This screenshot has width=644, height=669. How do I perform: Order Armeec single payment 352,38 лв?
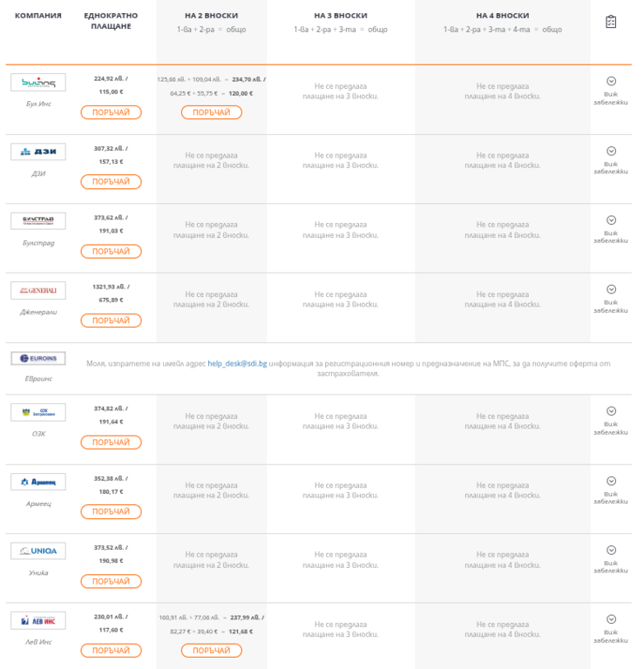(111, 511)
